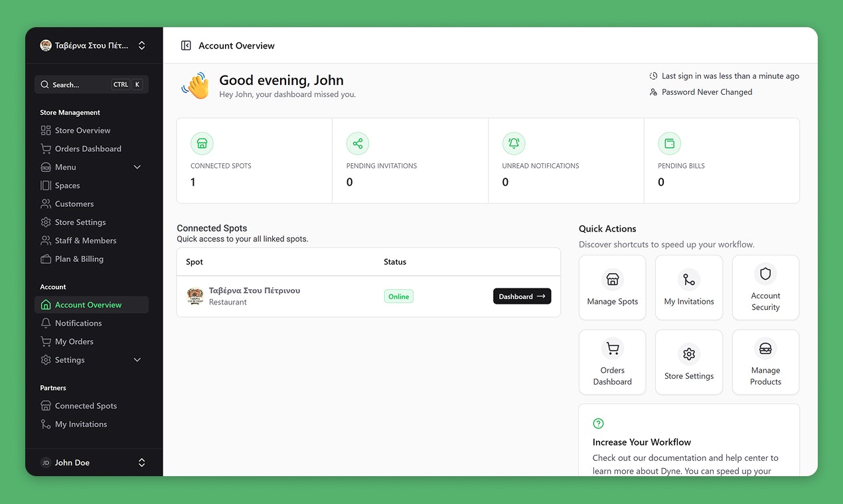This screenshot has height=504, width=843.
Task: Open My Orders from the Account section
Action: click(x=74, y=341)
